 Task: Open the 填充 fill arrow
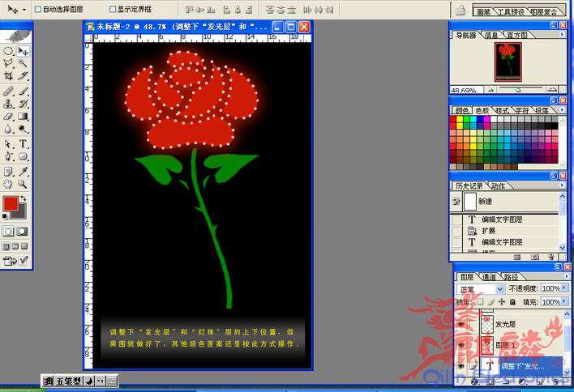click(x=565, y=301)
